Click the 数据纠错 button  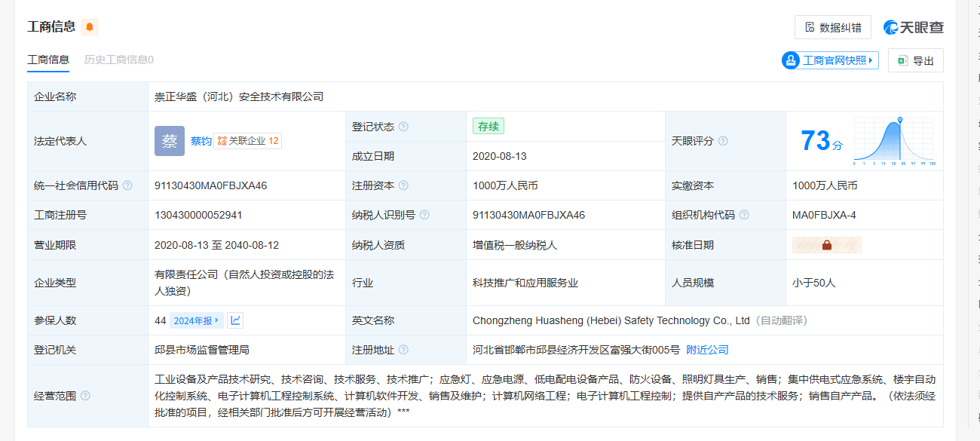(x=833, y=27)
